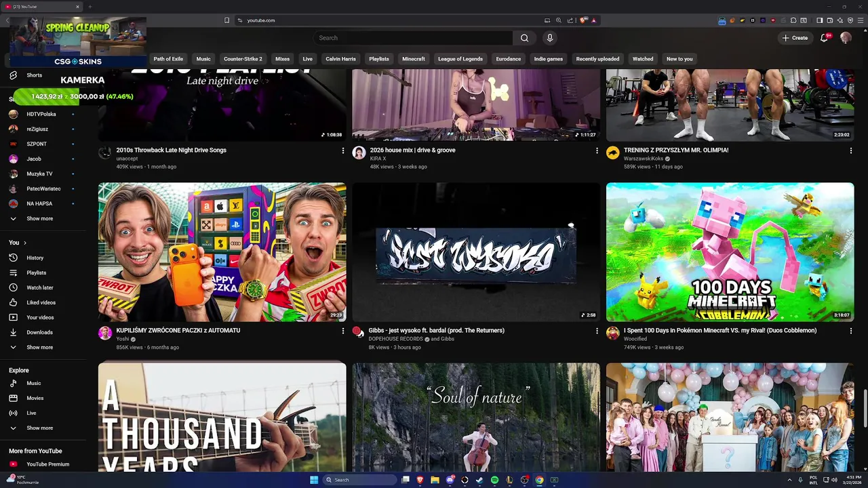The image size is (868, 488).
Task: Open the Steam icon in the taskbar
Action: coord(479,480)
